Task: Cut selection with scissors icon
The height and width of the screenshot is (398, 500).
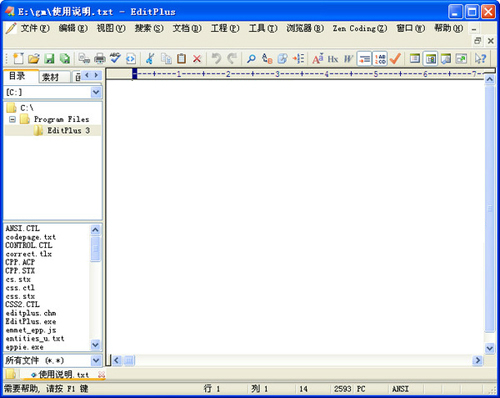Action: pyautogui.click(x=150, y=59)
